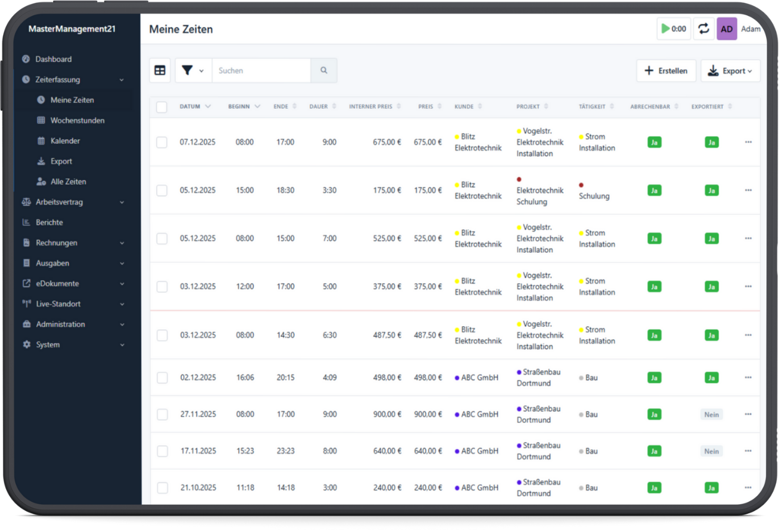Image resolution: width=779 pixels, height=532 pixels.
Task: Select the checkbox for 27.11.2025 entry
Action: 163,414
